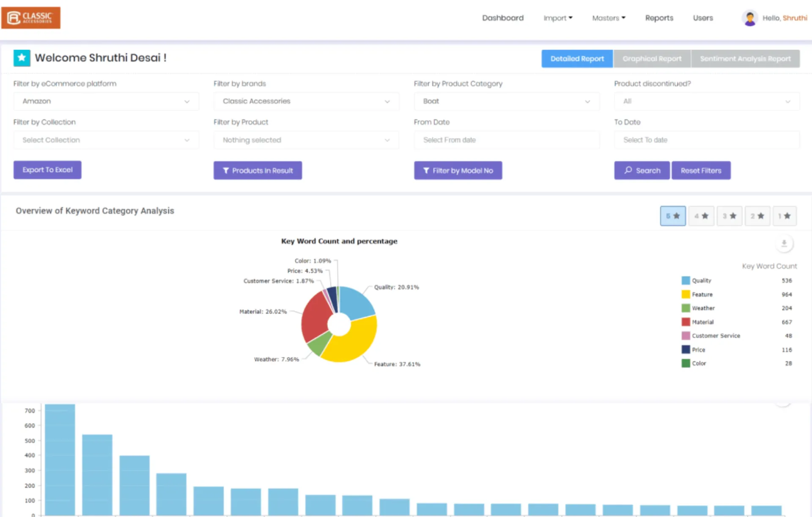Expand the Filter by Product Category dropdown
The image size is (812, 517).
[506, 101]
